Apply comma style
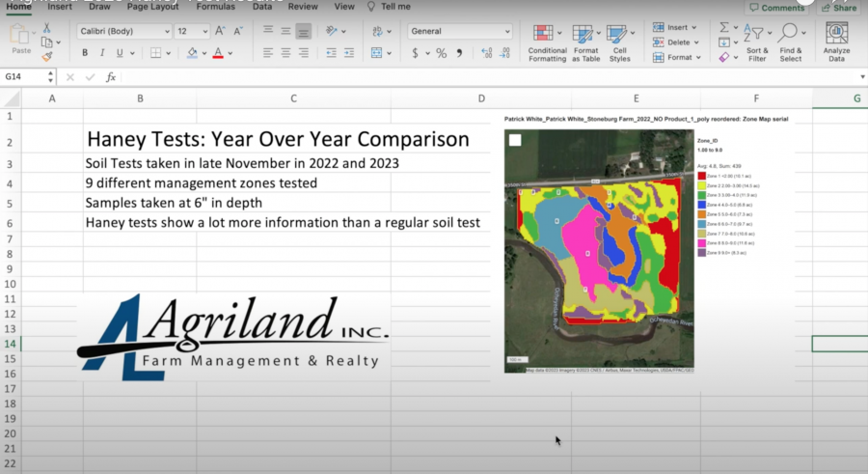Viewport: 868px width, 474px height. [459, 53]
